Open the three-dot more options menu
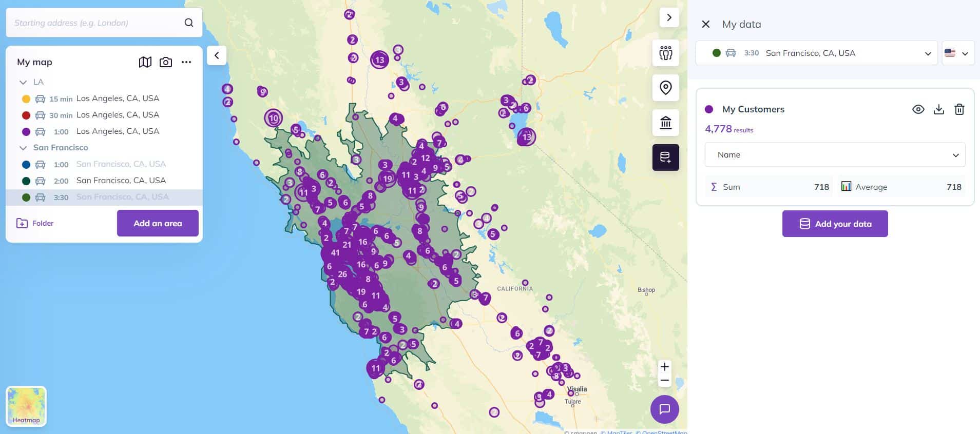This screenshot has width=980, height=434. [x=186, y=62]
